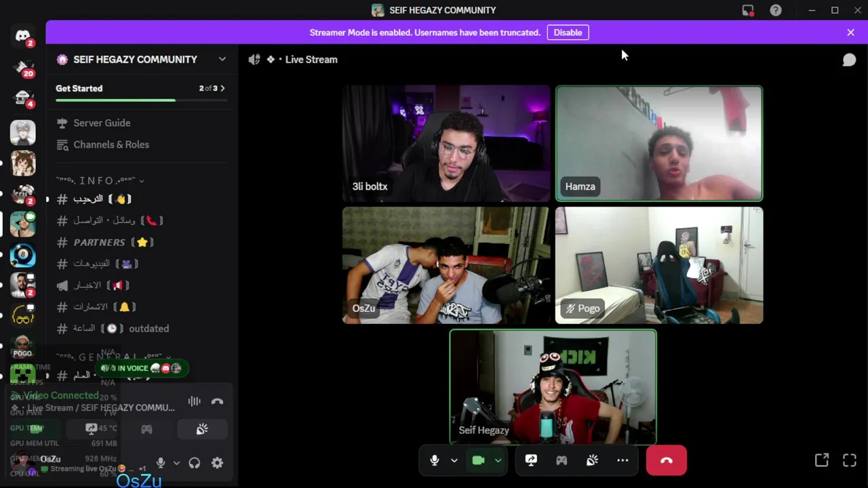The width and height of the screenshot is (868, 488).
Task: Open الاشعارات channel
Action: pos(141,307)
